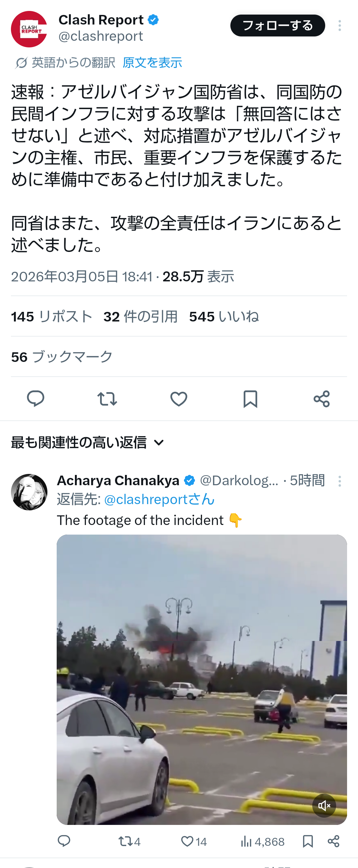Show original text via 原文を表示

pos(152,63)
